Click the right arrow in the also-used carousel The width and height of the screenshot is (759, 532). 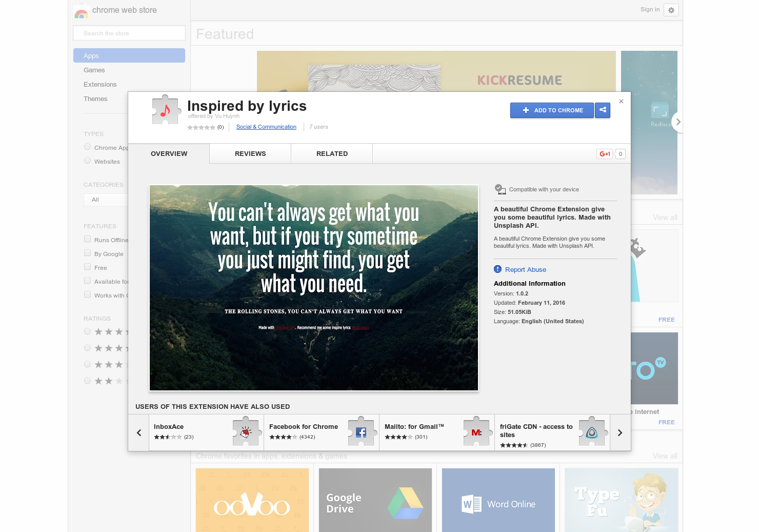(620, 432)
